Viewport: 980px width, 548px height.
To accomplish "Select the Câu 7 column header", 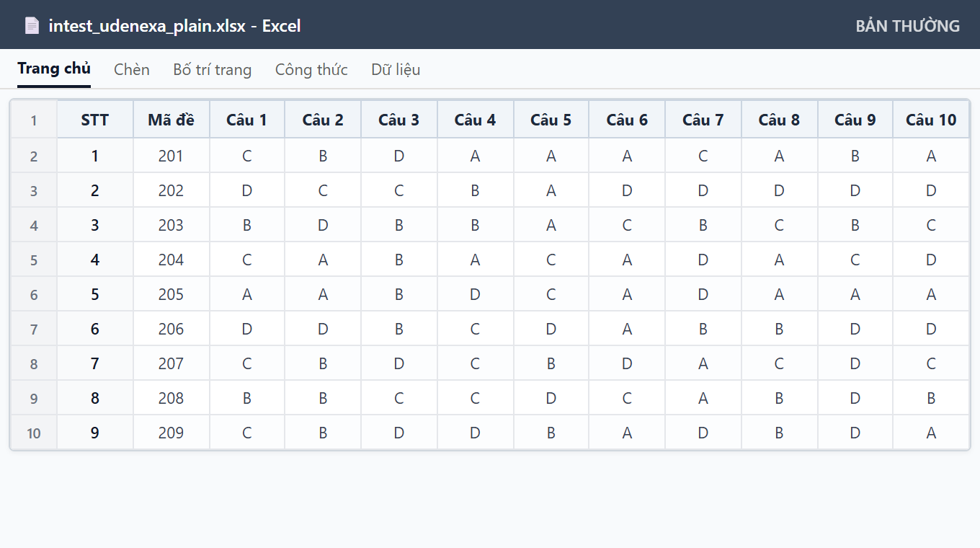I will tap(703, 120).
